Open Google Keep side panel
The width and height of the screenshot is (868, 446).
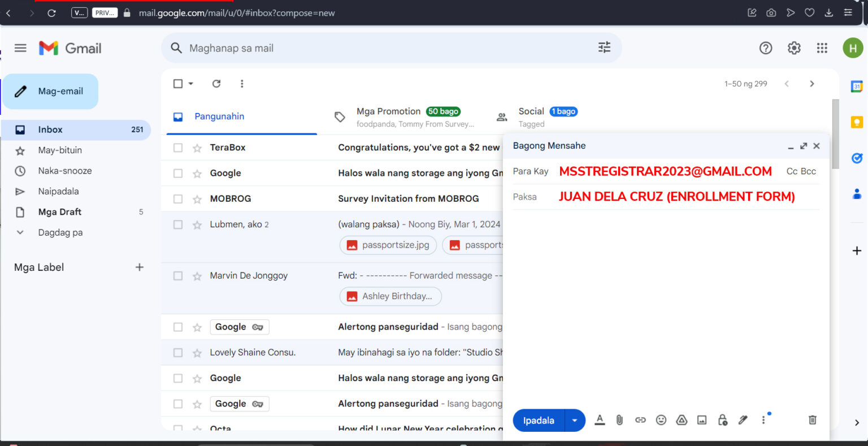(857, 122)
